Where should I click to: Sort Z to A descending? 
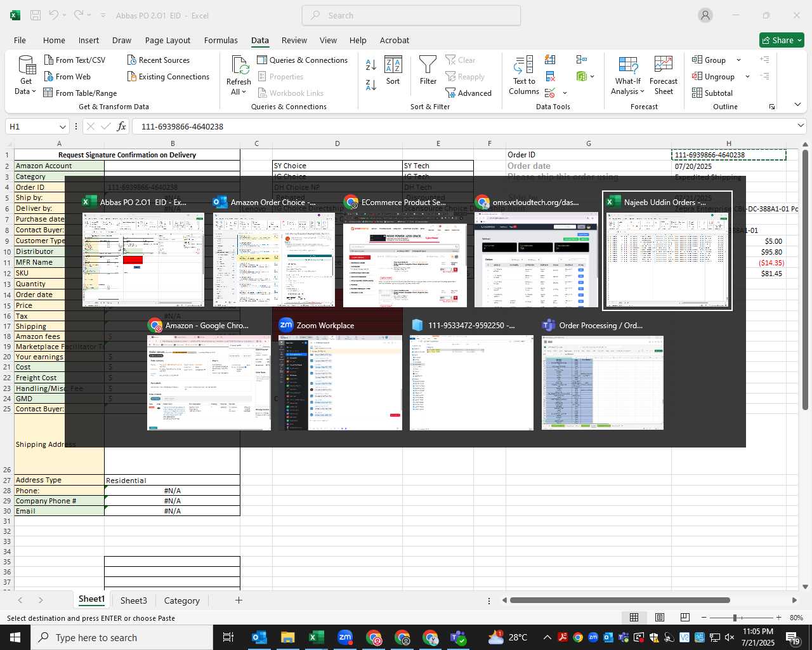371,84
